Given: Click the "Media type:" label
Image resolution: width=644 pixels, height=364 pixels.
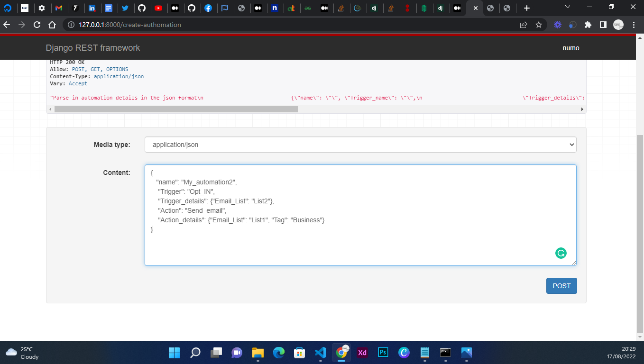Looking at the screenshot, I should 112,145.
